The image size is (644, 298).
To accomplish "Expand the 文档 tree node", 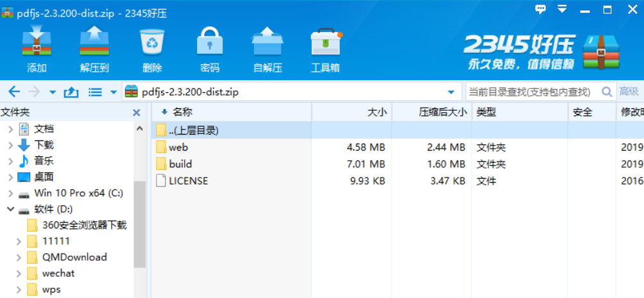I will 11,129.
